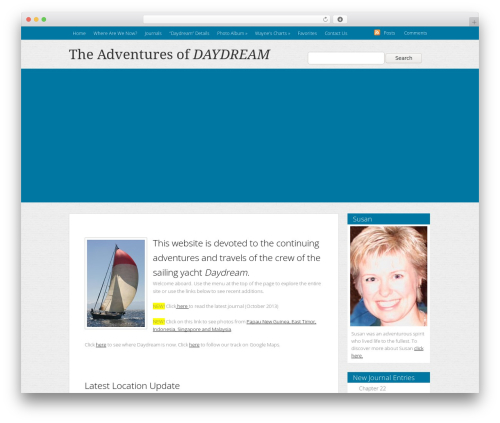The image size is (500, 423).
Task: Open 'here' link for Google Maps track
Action: [x=194, y=345]
